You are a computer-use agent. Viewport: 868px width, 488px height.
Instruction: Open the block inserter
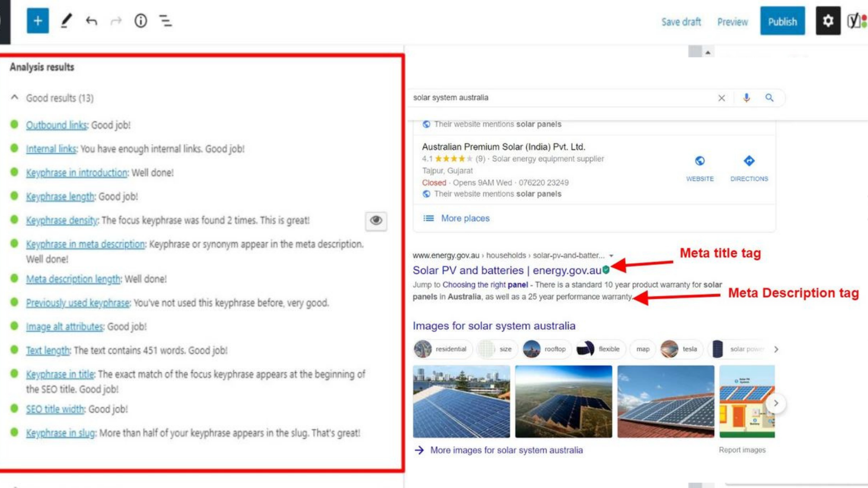click(38, 20)
